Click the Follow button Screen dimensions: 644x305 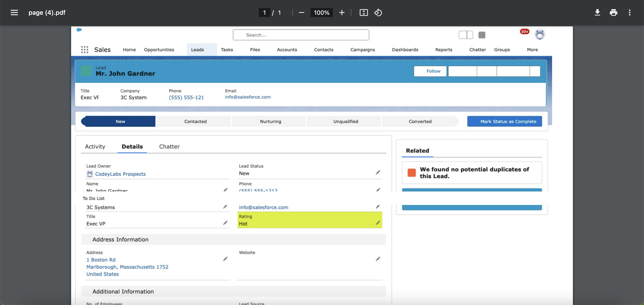(430, 71)
